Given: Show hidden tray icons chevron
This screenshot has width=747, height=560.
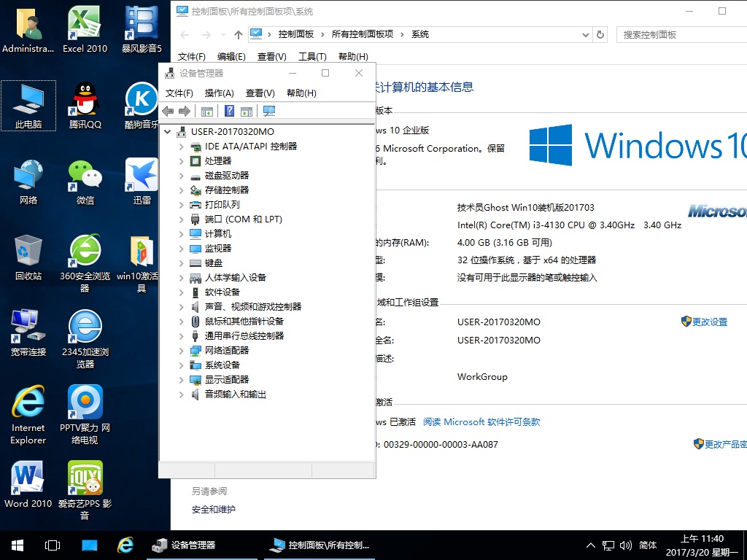Looking at the screenshot, I should 591,545.
